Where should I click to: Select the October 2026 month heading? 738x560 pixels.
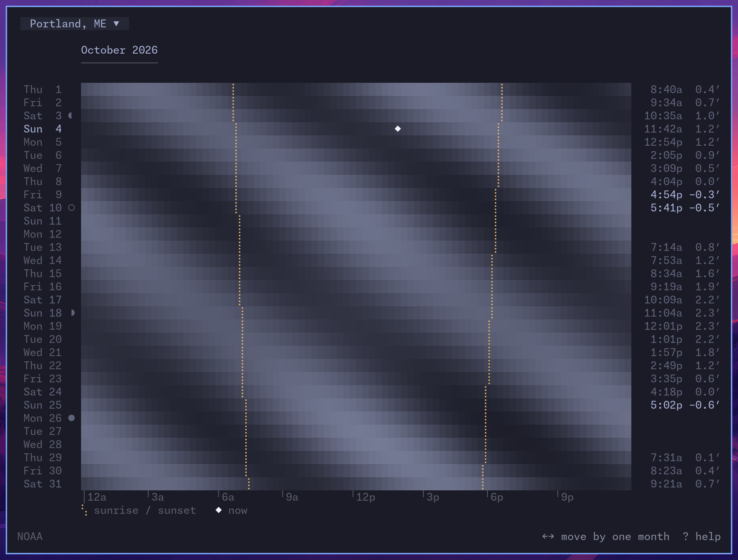119,50
